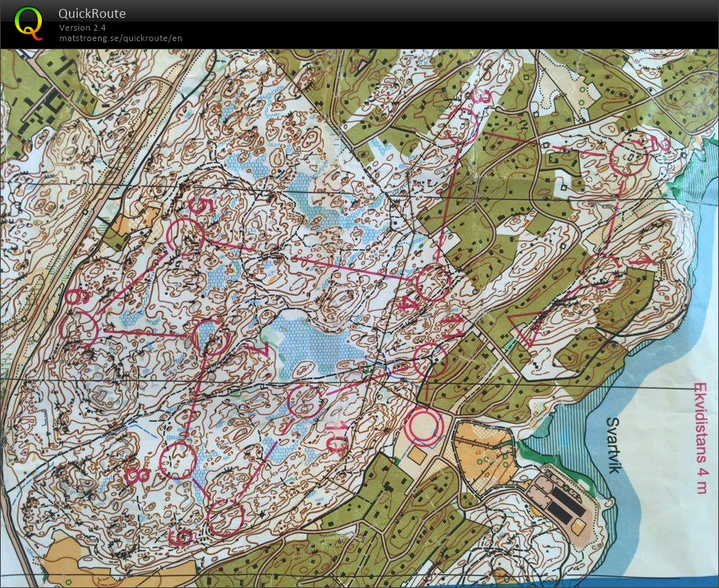Click the QuickRoute Q logo icon
719x588 pixels.
click(x=28, y=23)
